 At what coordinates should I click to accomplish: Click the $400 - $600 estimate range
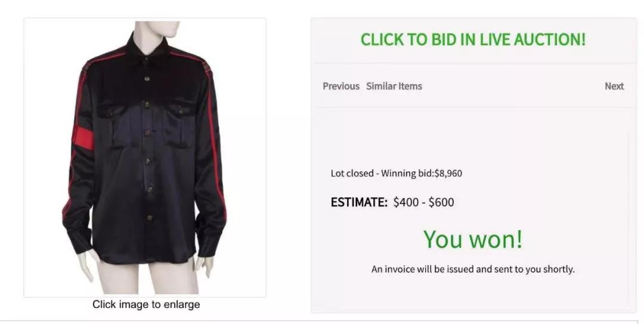423,202
